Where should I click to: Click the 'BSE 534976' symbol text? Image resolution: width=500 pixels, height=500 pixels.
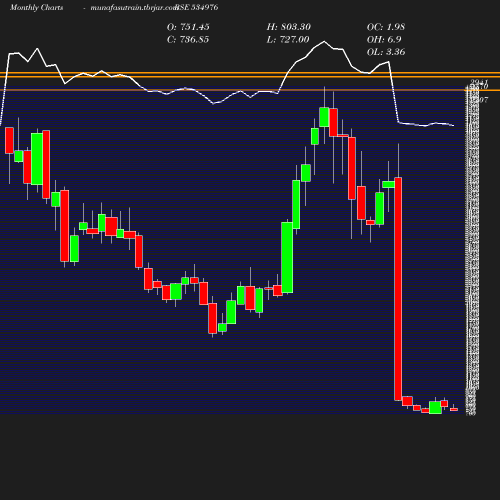[x=197, y=7]
